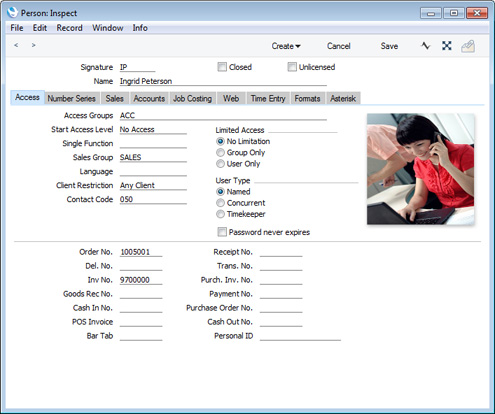
Task: Switch to the Access tab
Action: coord(27,97)
